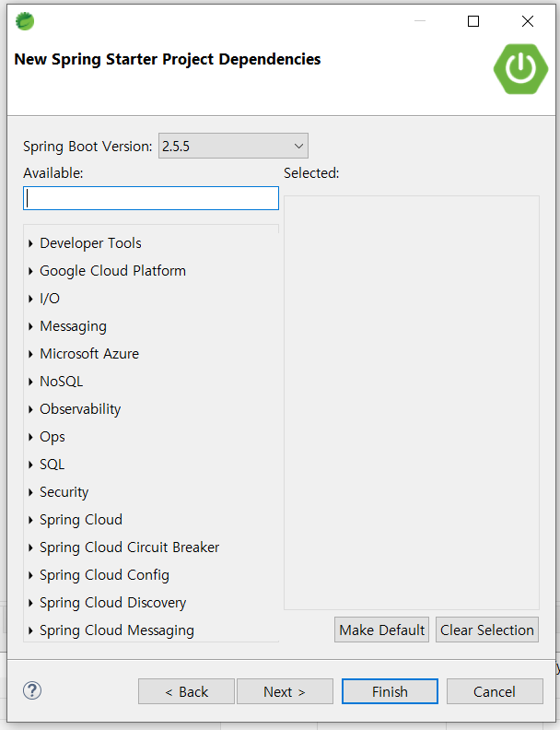This screenshot has width=560, height=730.
Task: Expand the SQL category arrow
Action: pyautogui.click(x=30, y=465)
